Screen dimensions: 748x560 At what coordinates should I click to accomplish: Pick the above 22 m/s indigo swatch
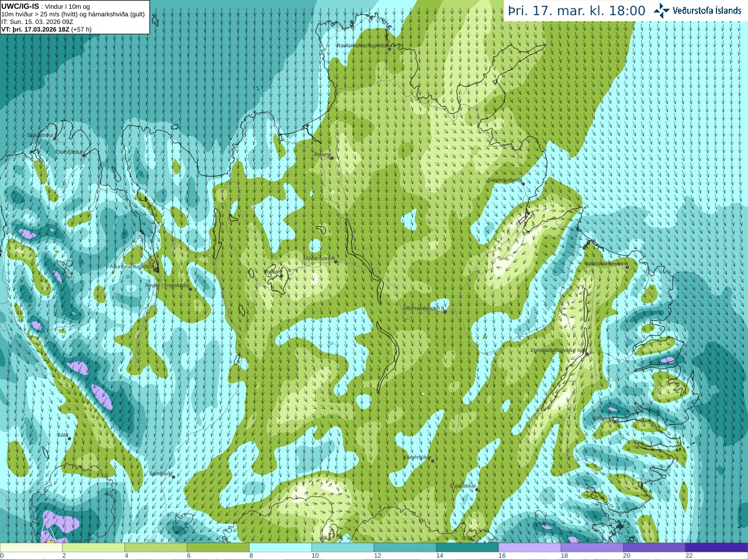[x=717, y=548]
